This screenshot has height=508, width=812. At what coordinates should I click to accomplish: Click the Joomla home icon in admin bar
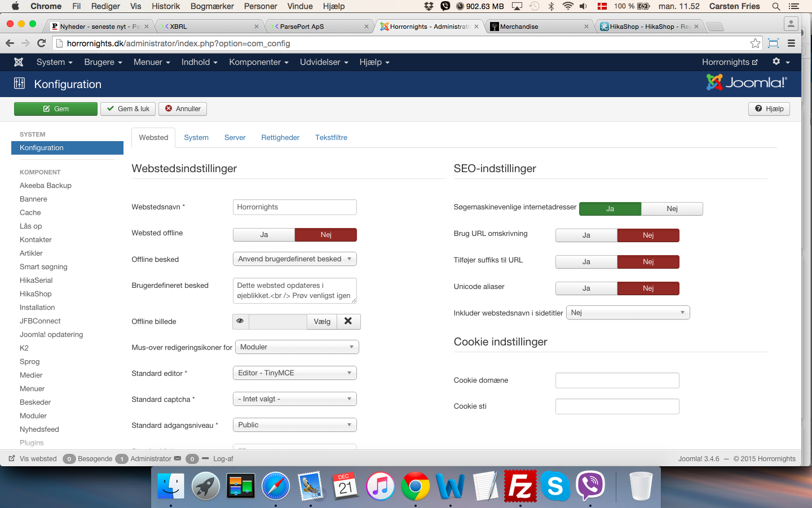19,62
